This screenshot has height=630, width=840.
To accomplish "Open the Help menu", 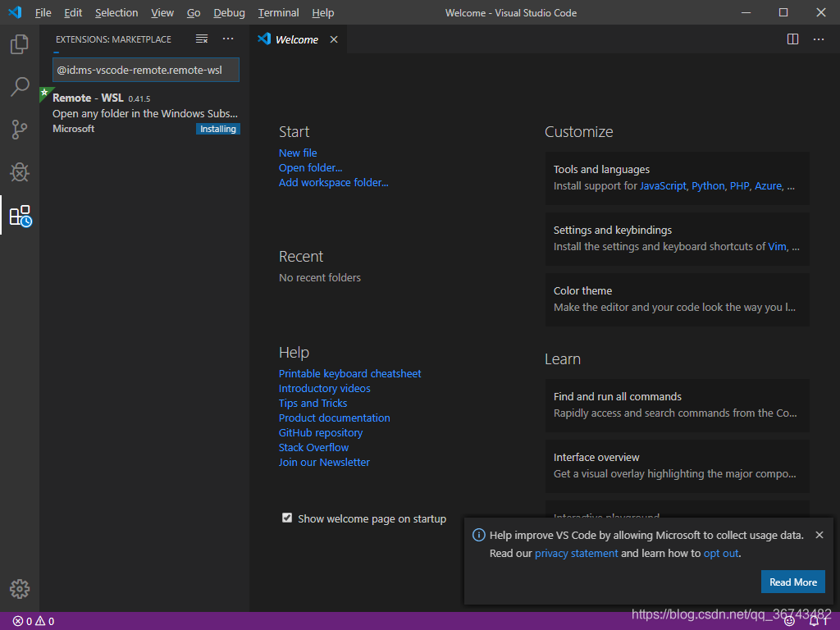I will coord(323,13).
